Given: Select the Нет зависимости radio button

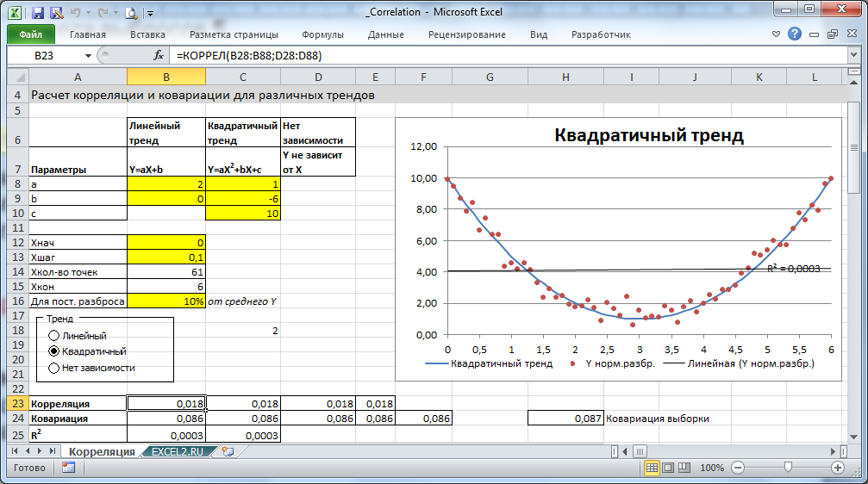Looking at the screenshot, I should pos(53,368).
